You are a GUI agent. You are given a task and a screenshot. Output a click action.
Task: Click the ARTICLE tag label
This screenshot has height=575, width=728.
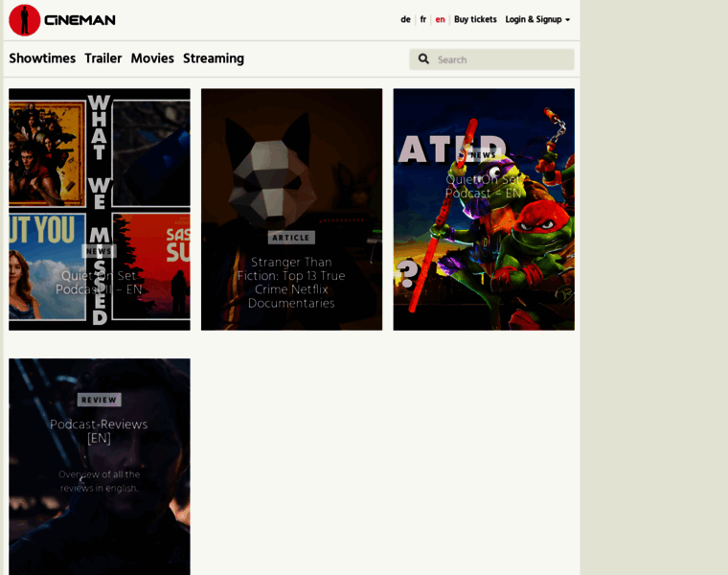291,238
